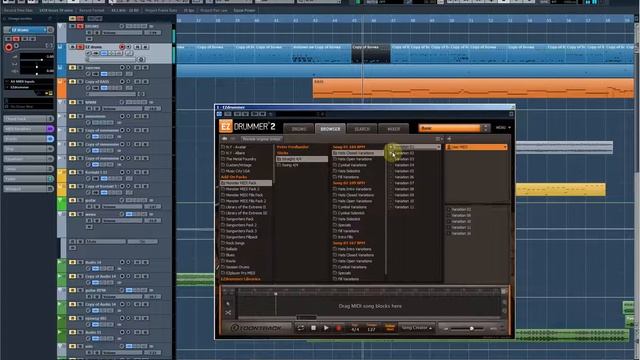Image resolution: width=640 pixels, height=360 pixels.
Task: Toggle record enable on EZ drums track
Action: pyautogui.click(x=122, y=47)
